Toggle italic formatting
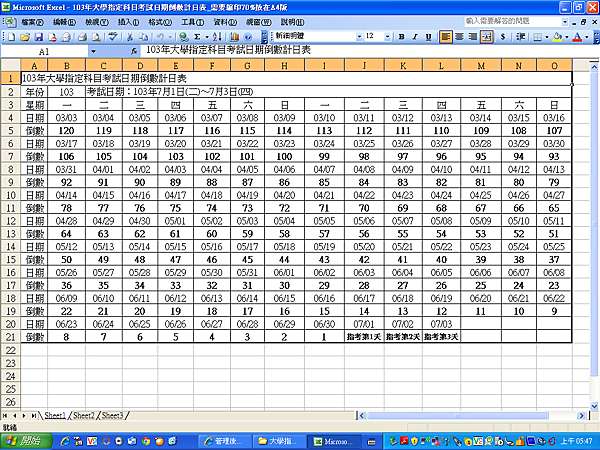Screen dimensions: 600x450 415,37
